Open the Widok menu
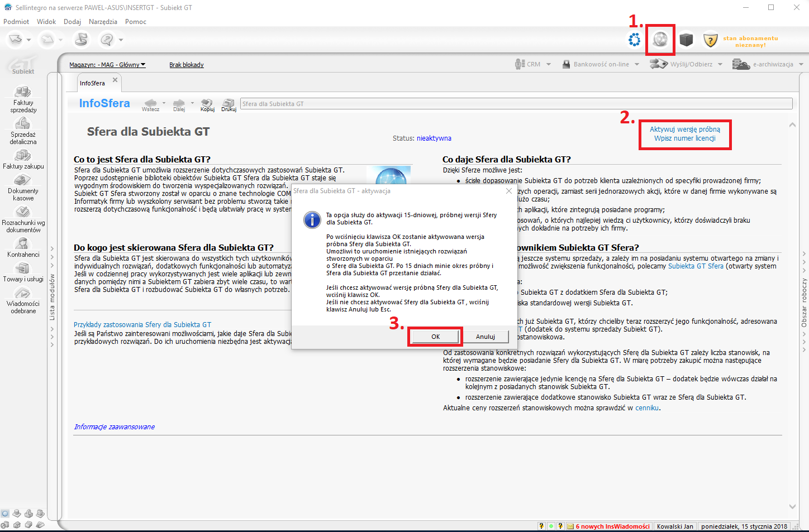 pyautogui.click(x=46, y=22)
